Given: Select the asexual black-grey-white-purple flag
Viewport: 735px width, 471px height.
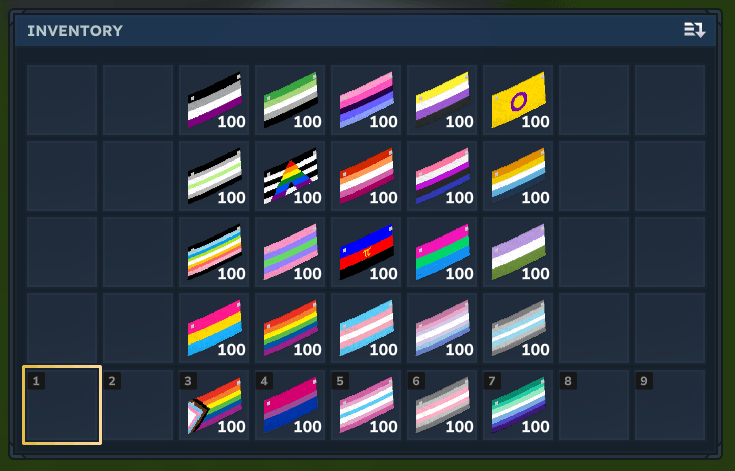Looking at the screenshot, I should point(214,100).
